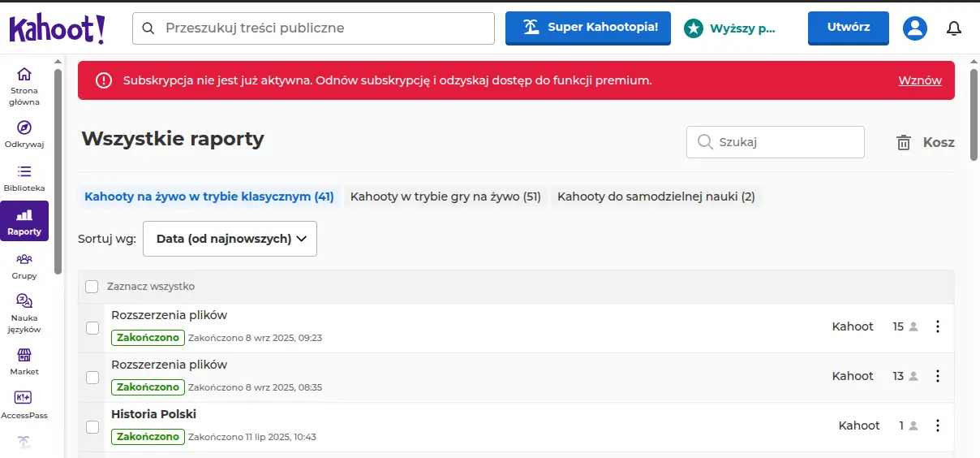Open Nauka języków in sidebar
The image size is (980, 458).
tap(24, 313)
